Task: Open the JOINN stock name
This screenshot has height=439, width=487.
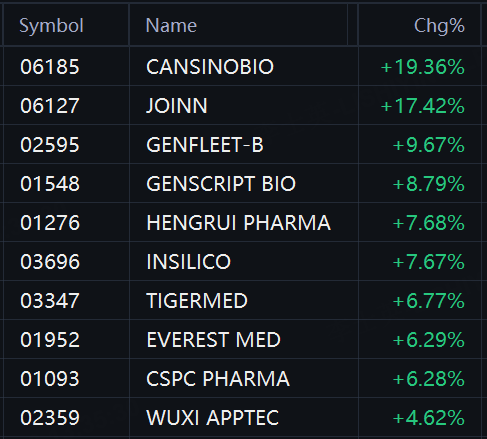Action: point(177,106)
